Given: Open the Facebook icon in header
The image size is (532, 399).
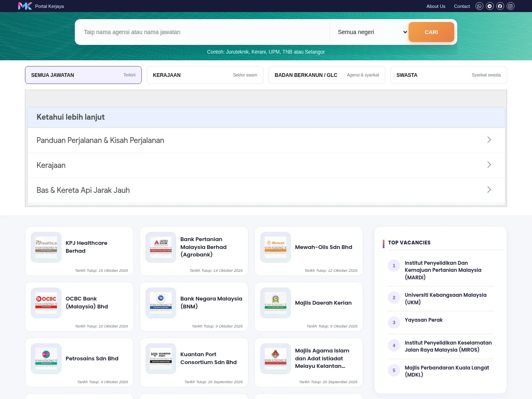Looking at the screenshot, I should coord(500,6).
